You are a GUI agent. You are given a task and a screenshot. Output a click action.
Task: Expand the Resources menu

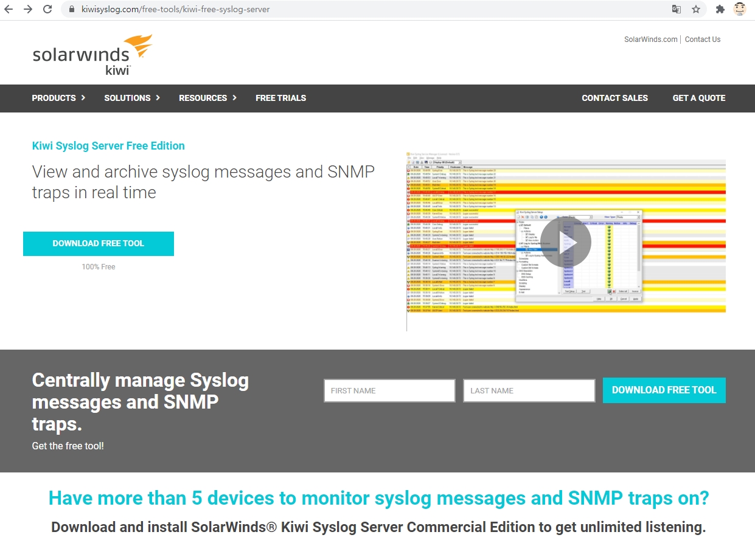click(207, 98)
